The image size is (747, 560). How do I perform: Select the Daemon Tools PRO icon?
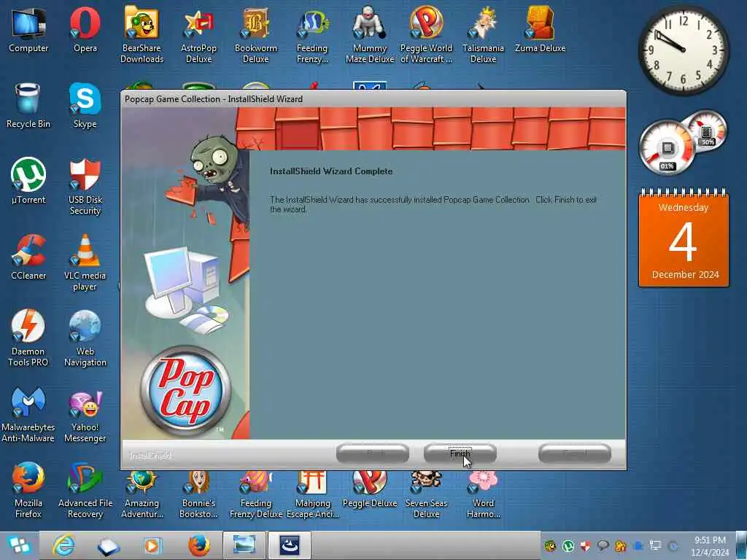point(28,338)
